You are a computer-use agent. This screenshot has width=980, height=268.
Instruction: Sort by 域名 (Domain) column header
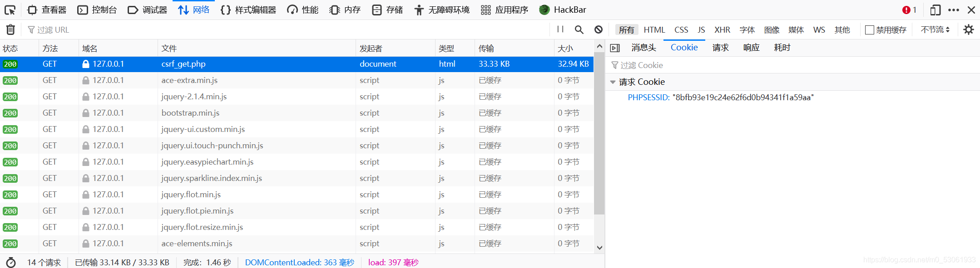(118, 48)
